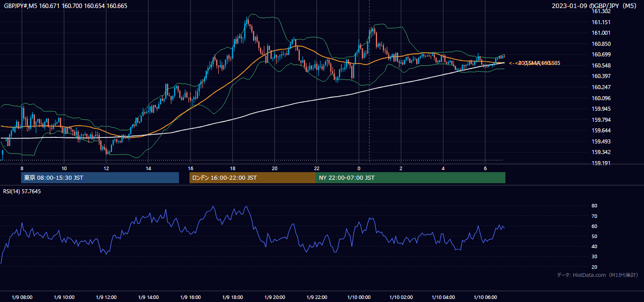Click price axis label 161.001
Screen dimensions: 644x302
601,33
